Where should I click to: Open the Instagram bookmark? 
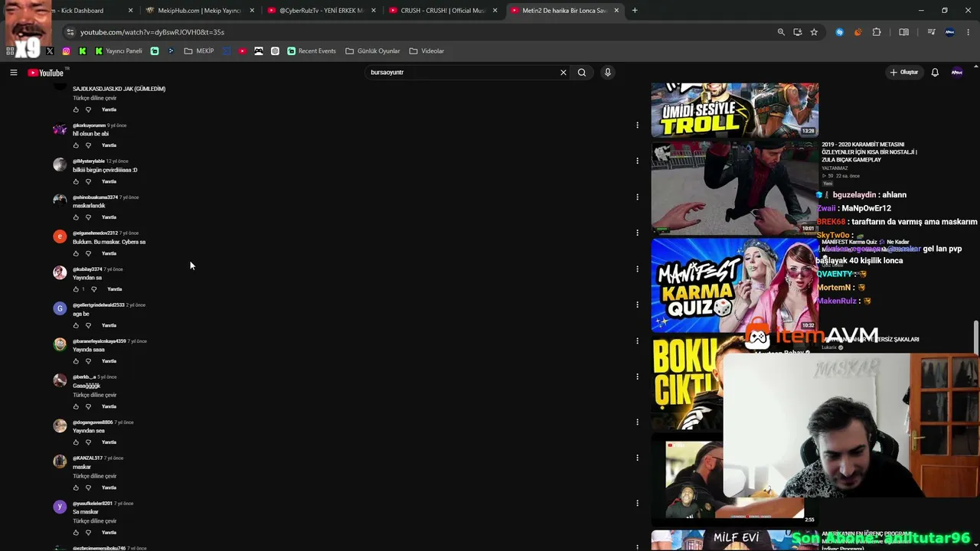[67, 51]
